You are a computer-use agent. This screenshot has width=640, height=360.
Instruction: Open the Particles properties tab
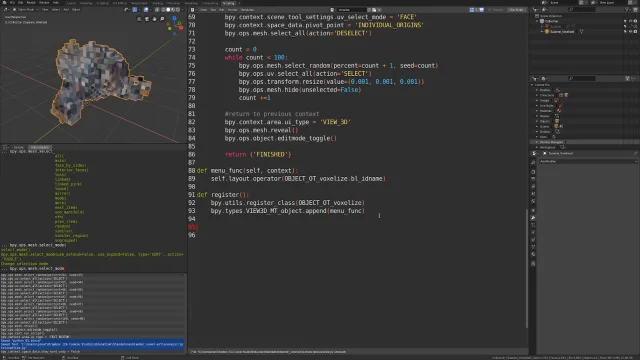pyautogui.click(x=533, y=225)
